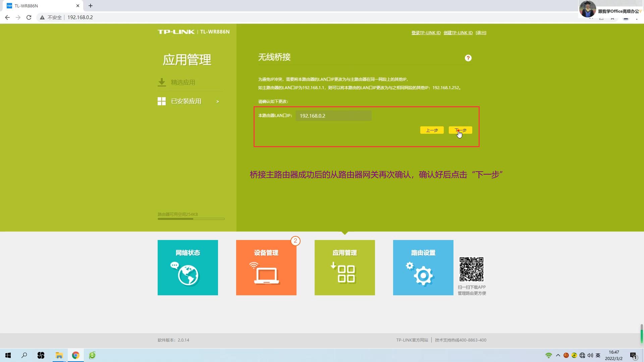Click the green help question mark icon

pos(468,58)
